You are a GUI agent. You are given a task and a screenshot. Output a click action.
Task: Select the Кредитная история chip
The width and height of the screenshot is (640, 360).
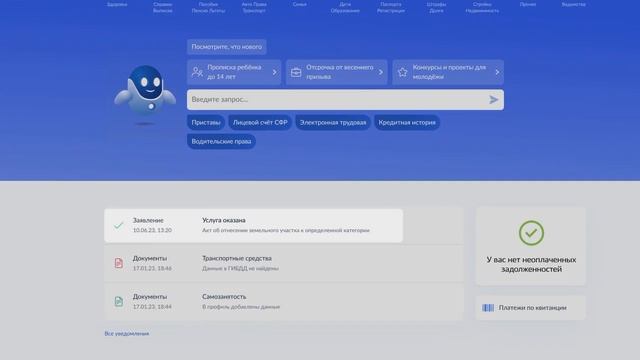407,122
